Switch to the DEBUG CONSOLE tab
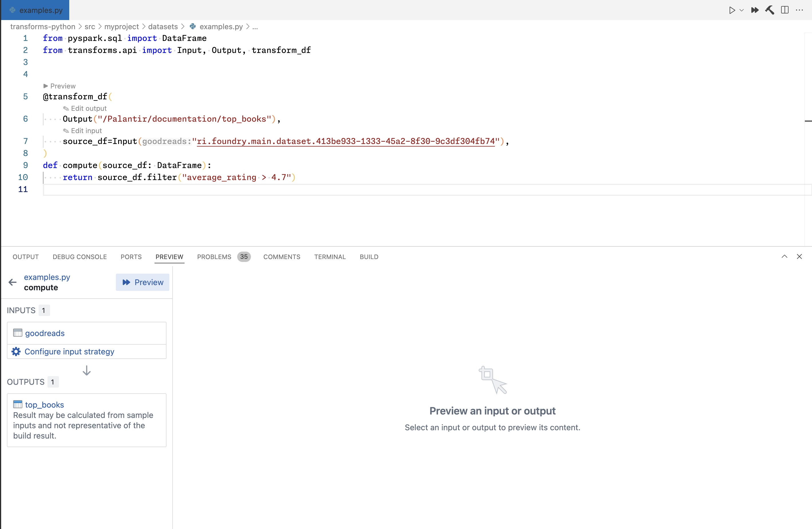The width and height of the screenshot is (812, 529). (x=80, y=257)
